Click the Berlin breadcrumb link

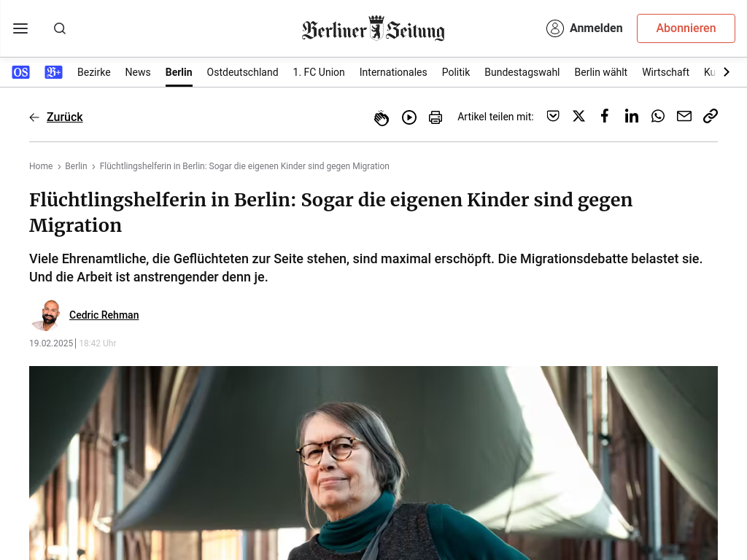(x=76, y=166)
